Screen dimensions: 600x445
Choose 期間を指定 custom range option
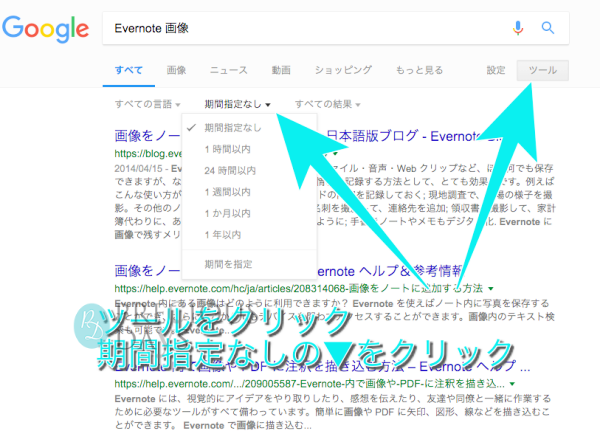[x=249, y=264]
